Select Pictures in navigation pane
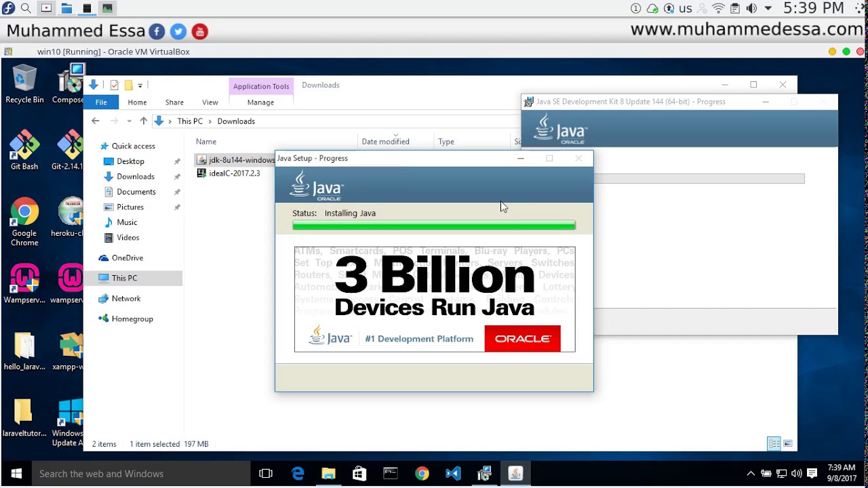This screenshot has width=868, height=488. 130,207
